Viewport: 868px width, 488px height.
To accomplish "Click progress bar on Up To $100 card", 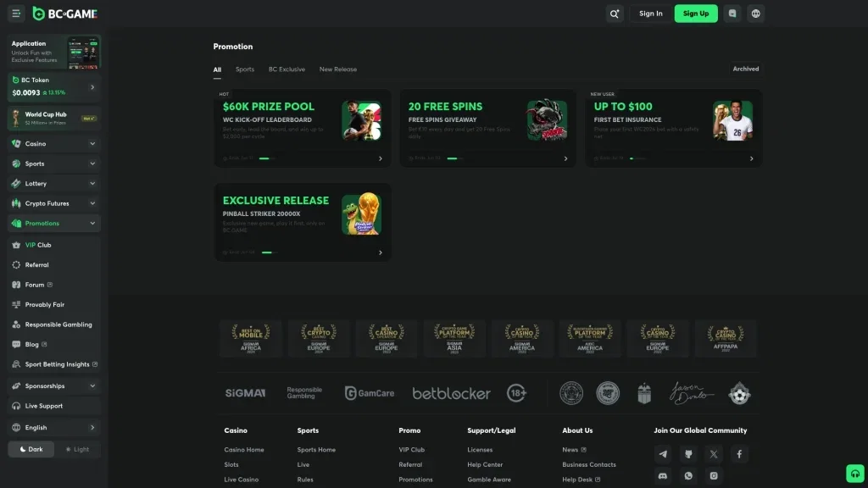I will coord(637,158).
